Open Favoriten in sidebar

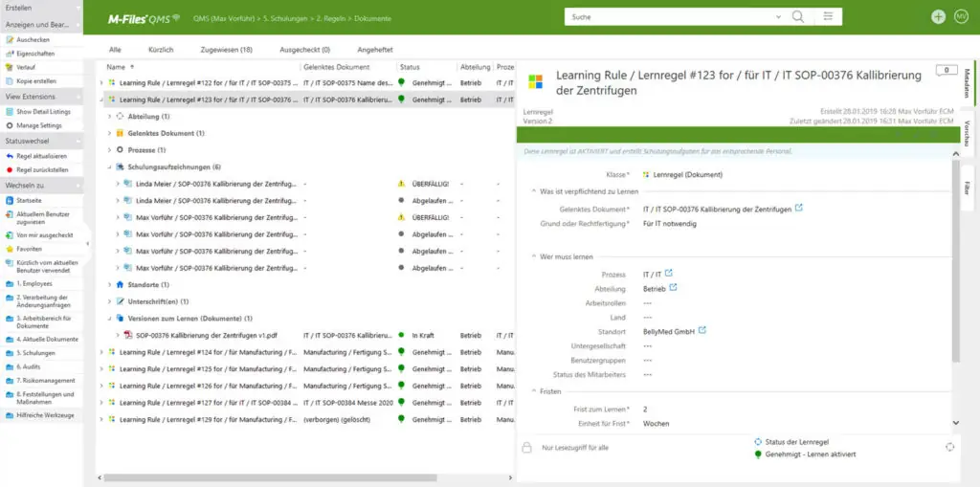30,249
